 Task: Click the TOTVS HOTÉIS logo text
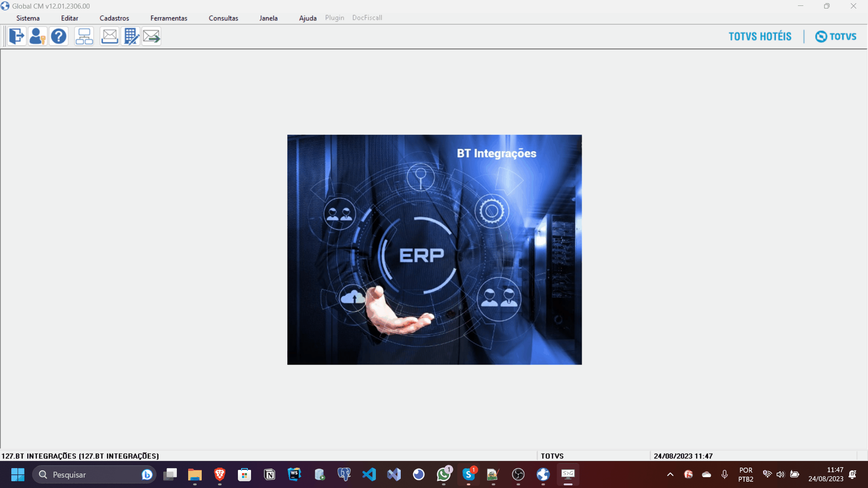point(760,37)
